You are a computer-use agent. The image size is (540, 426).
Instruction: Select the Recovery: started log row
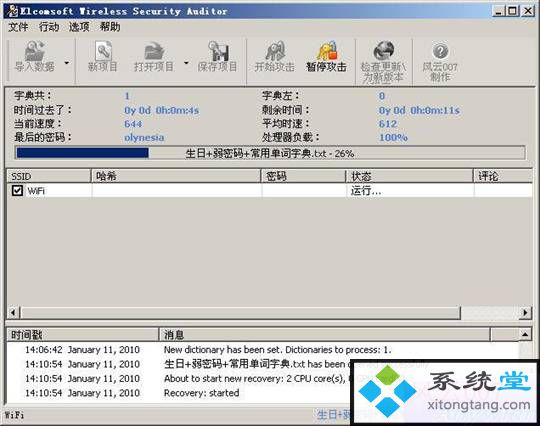(179, 393)
